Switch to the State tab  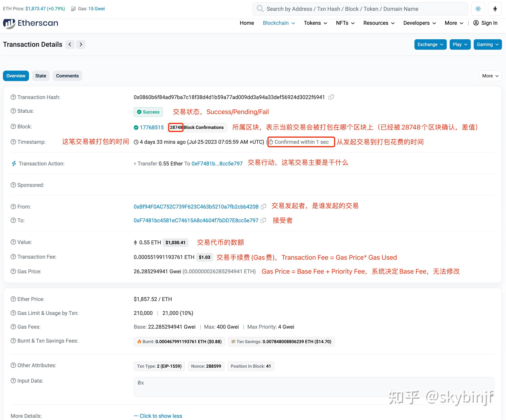(x=41, y=76)
